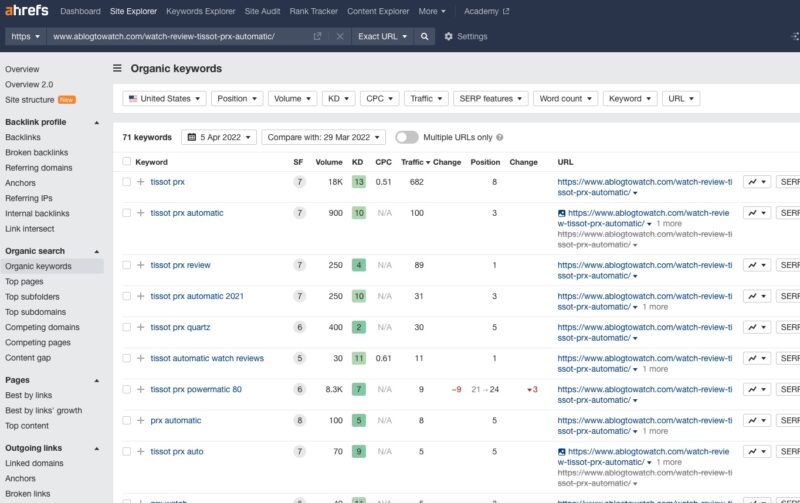Viewport: 800px width, 503px height.
Task: Click the Ahrefs logo
Action: 27,10
